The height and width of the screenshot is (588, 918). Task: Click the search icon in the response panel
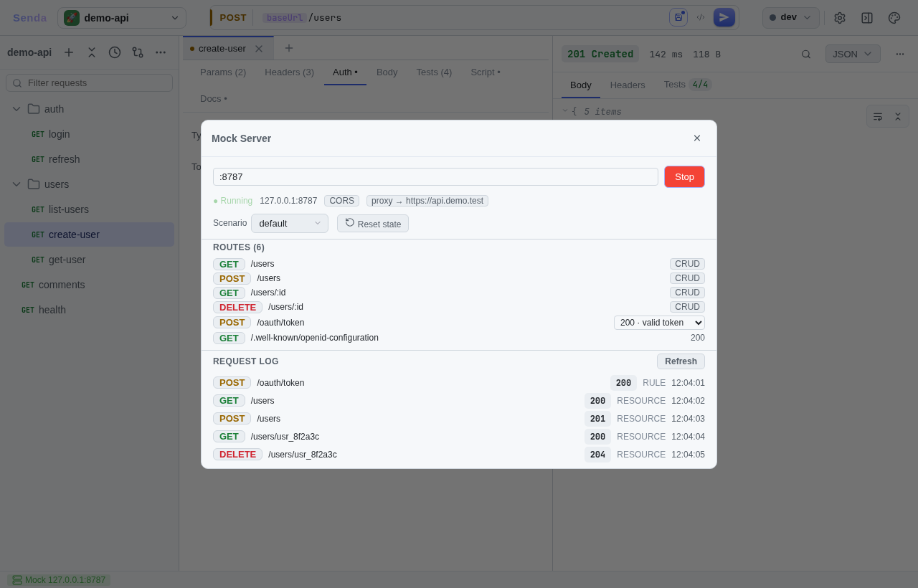806,54
